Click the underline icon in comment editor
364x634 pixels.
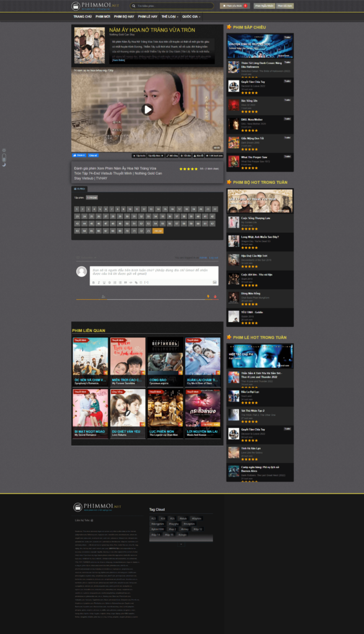click(104, 282)
